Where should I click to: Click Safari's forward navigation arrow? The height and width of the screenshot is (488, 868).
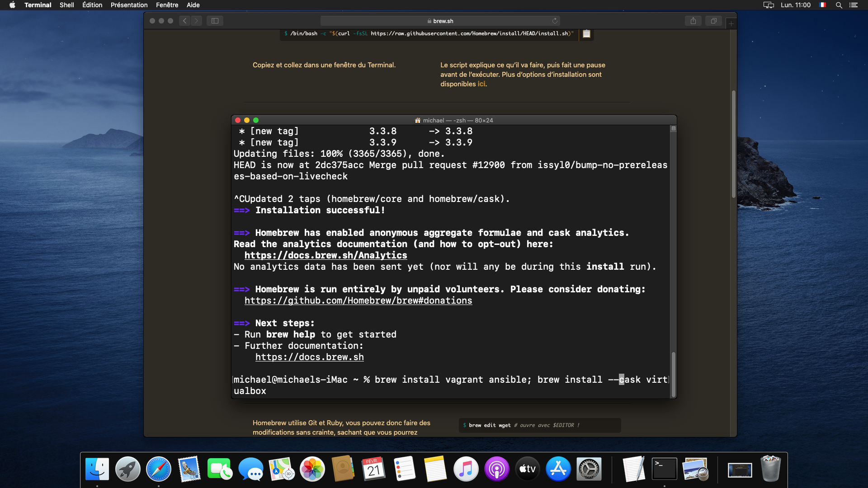pos(196,21)
